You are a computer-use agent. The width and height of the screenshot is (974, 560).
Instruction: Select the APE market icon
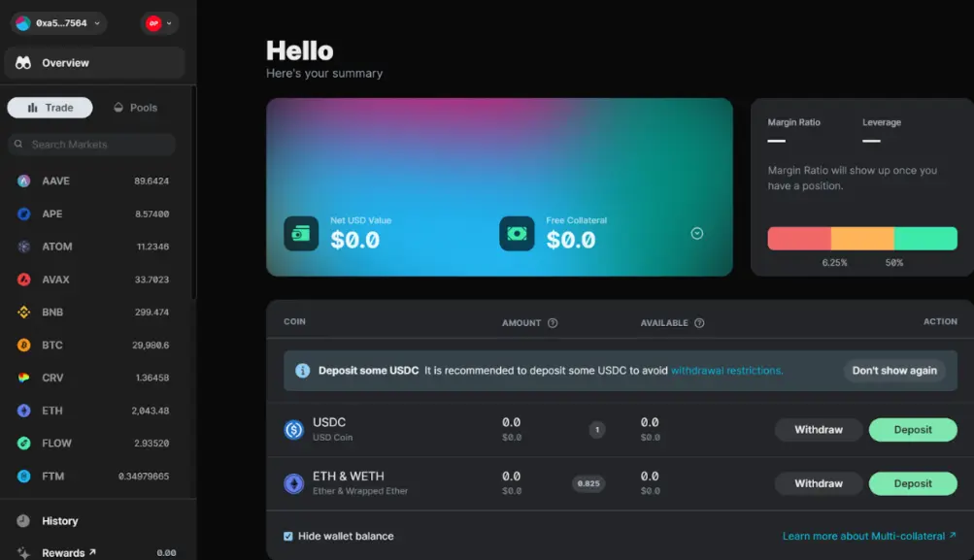pyautogui.click(x=23, y=214)
